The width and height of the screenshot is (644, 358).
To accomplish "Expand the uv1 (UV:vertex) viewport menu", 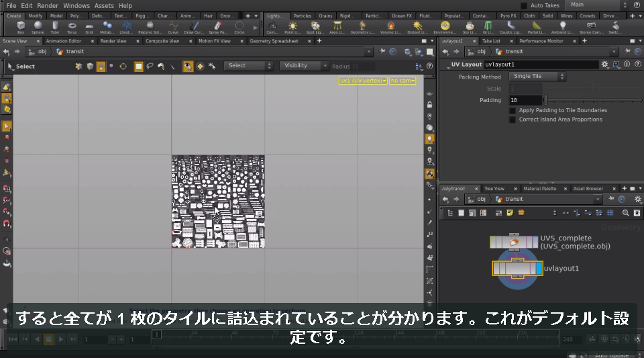I will pyautogui.click(x=363, y=81).
